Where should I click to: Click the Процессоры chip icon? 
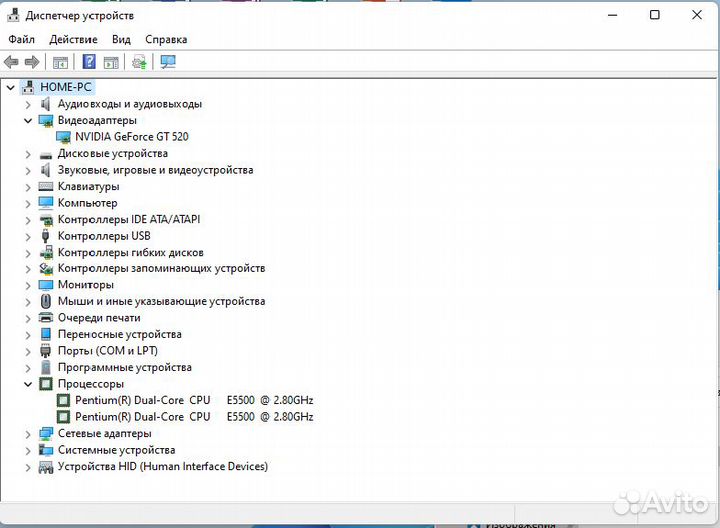pos(46,383)
